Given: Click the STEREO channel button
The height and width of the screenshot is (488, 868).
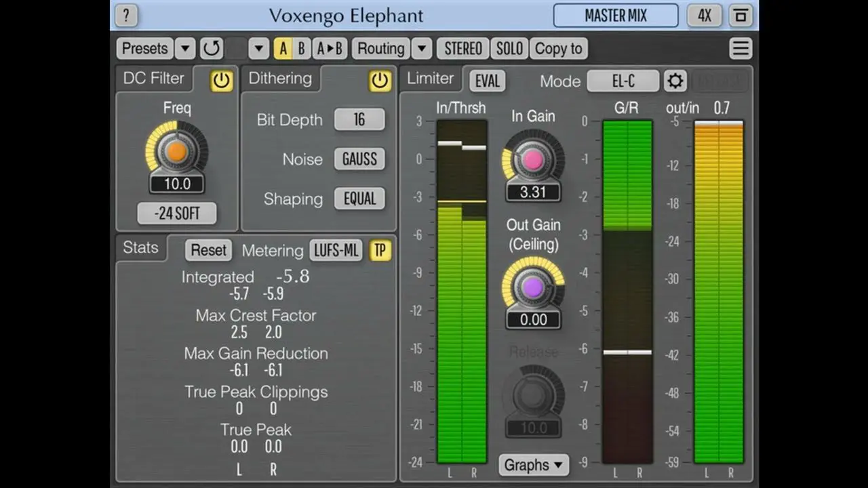Looking at the screenshot, I should coord(463,48).
